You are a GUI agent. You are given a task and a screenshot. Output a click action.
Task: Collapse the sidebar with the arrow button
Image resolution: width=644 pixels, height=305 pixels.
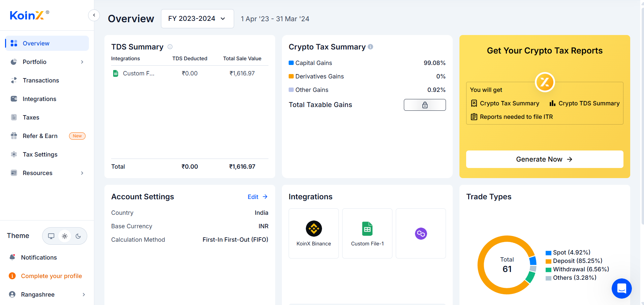[x=94, y=15]
